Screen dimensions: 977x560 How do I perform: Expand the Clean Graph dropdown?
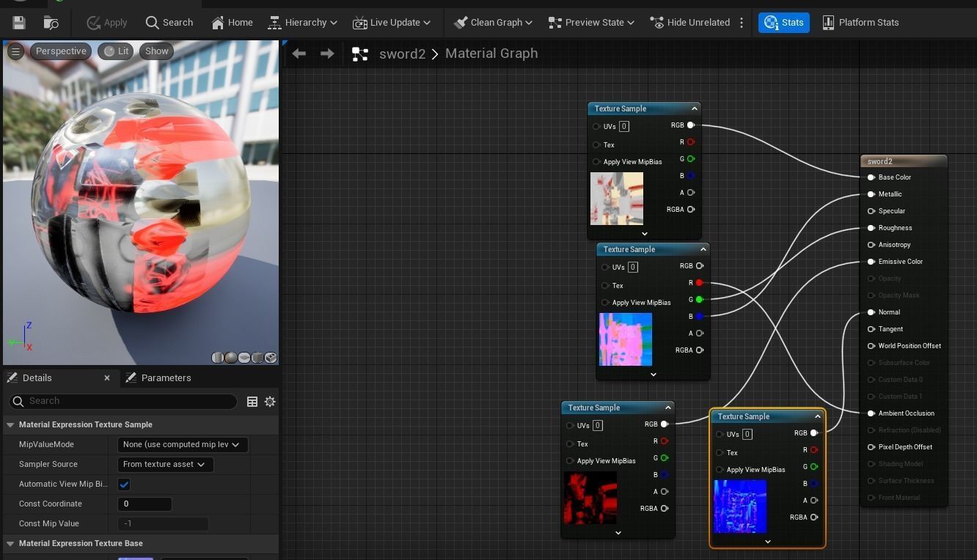point(493,23)
